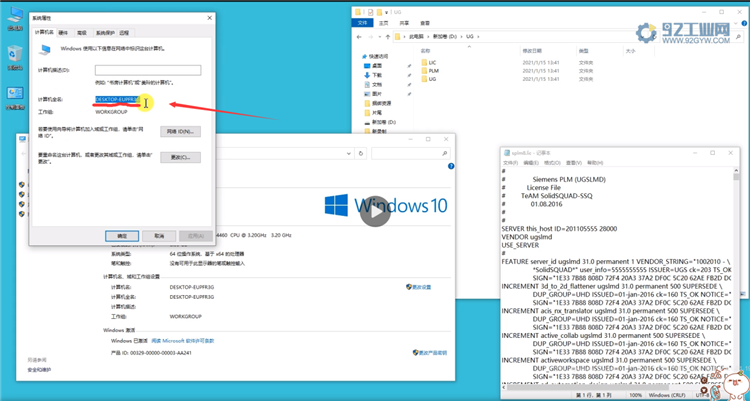Screen dimensions: 750x401
Task: Open the quick access toolbar customize dropdown
Action: [386, 12]
